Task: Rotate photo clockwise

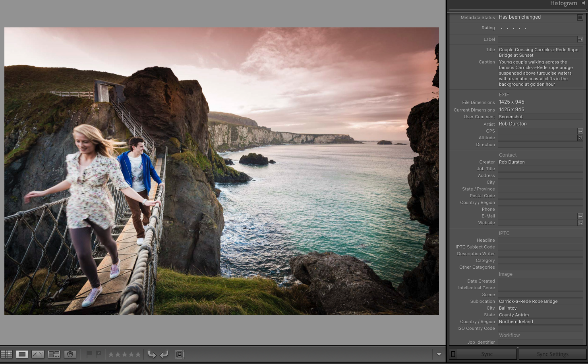Action: [164, 354]
